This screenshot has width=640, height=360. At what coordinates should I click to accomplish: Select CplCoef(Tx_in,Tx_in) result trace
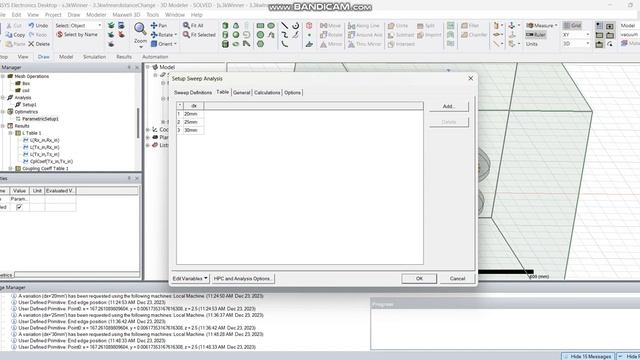tap(51, 161)
